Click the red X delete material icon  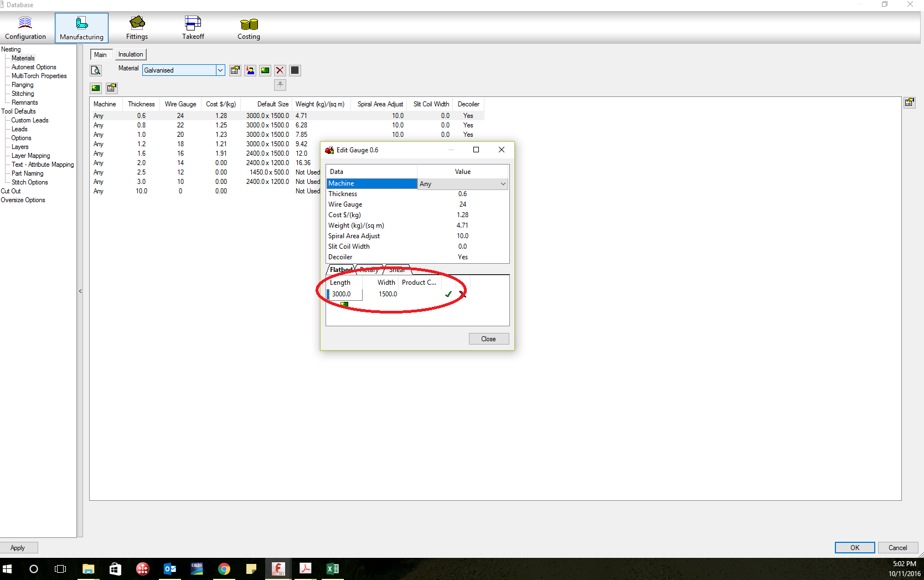280,70
